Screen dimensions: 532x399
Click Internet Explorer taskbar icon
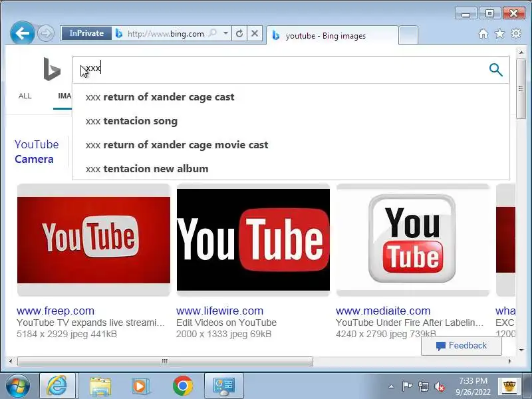[x=57, y=386]
